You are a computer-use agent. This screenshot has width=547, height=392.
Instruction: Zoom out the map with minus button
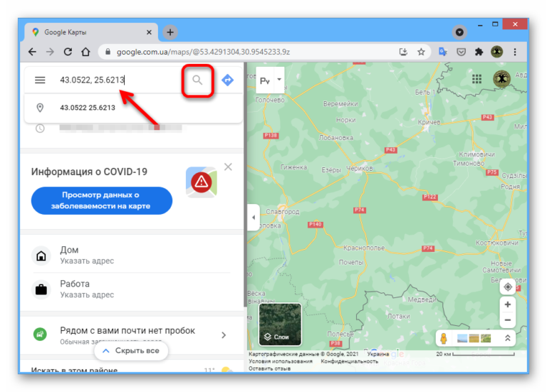point(507,322)
